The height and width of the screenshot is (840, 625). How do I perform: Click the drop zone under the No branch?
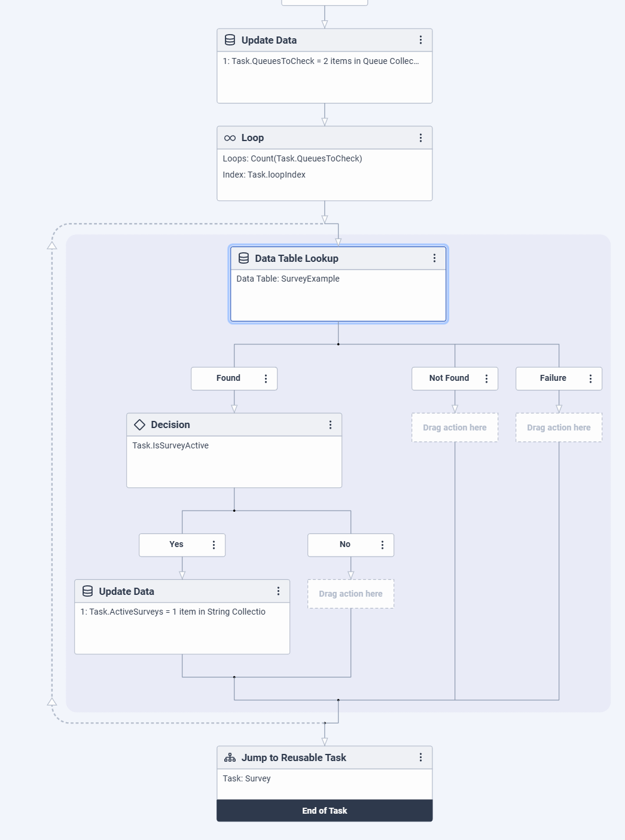click(350, 594)
